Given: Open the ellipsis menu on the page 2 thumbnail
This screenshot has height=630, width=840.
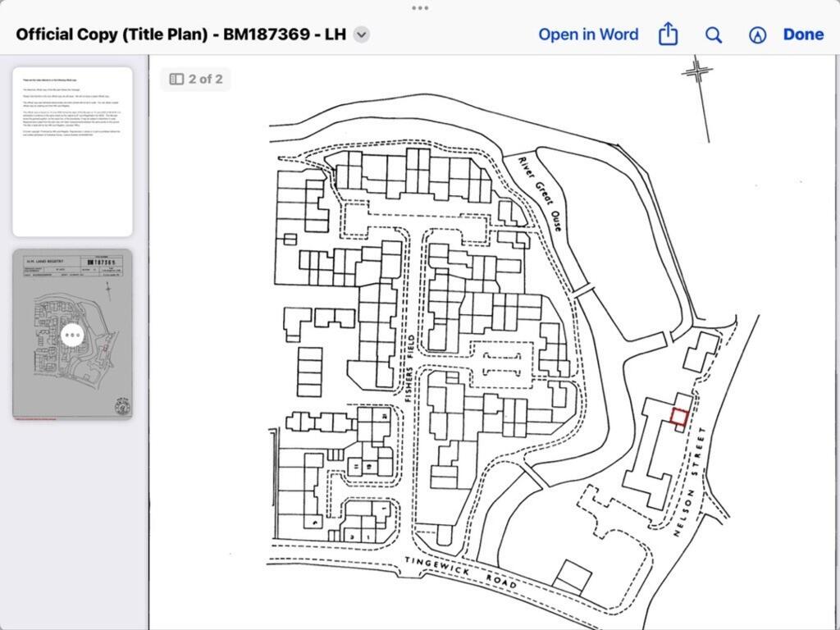Looking at the screenshot, I should click(x=72, y=335).
